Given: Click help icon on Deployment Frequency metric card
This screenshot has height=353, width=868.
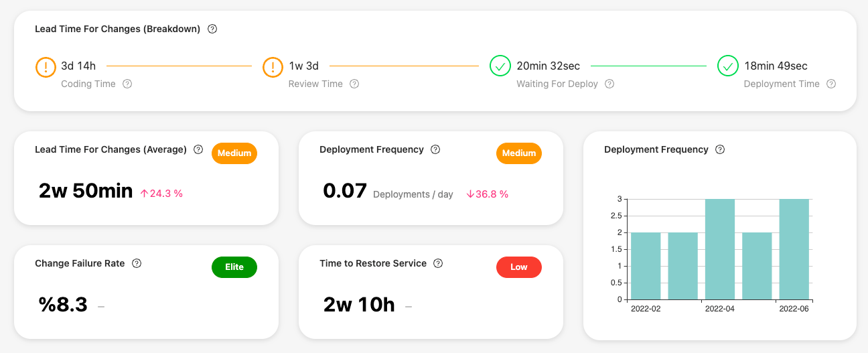Looking at the screenshot, I should point(435,149).
